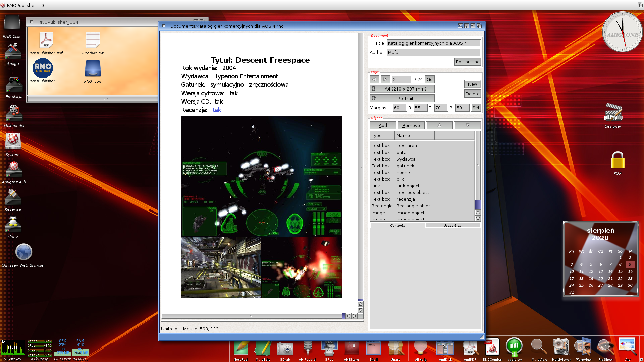Launch Unarc from the dock
Screen dimensions: 644x362
[x=396, y=349]
